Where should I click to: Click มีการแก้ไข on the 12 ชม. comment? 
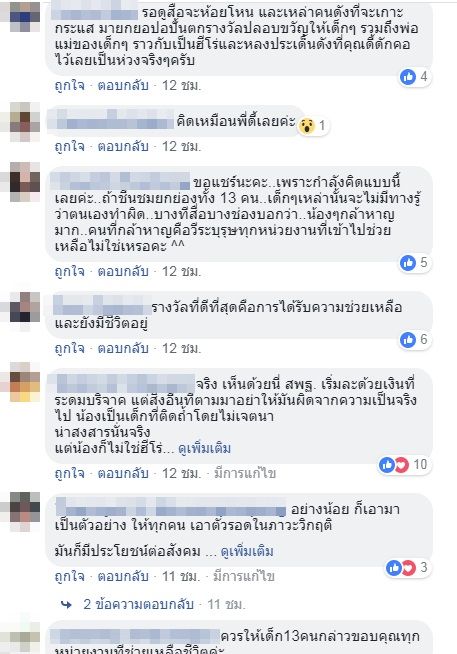(245, 473)
